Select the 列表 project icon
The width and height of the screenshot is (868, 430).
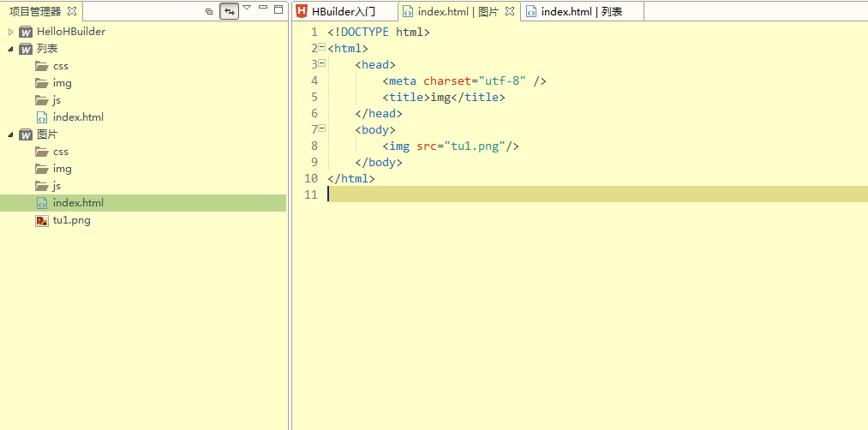tap(26, 50)
